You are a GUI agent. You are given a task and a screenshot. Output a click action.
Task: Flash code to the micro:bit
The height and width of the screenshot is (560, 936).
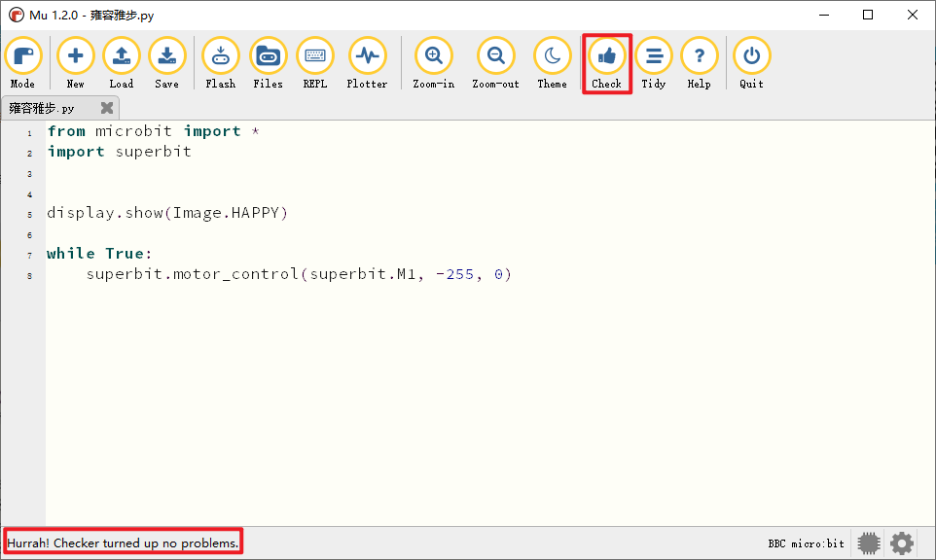pyautogui.click(x=220, y=62)
